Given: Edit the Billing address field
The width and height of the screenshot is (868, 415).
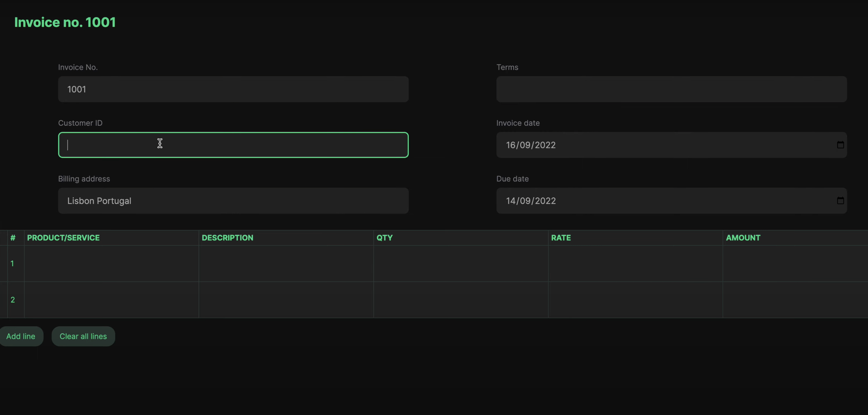Looking at the screenshot, I should click(233, 201).
